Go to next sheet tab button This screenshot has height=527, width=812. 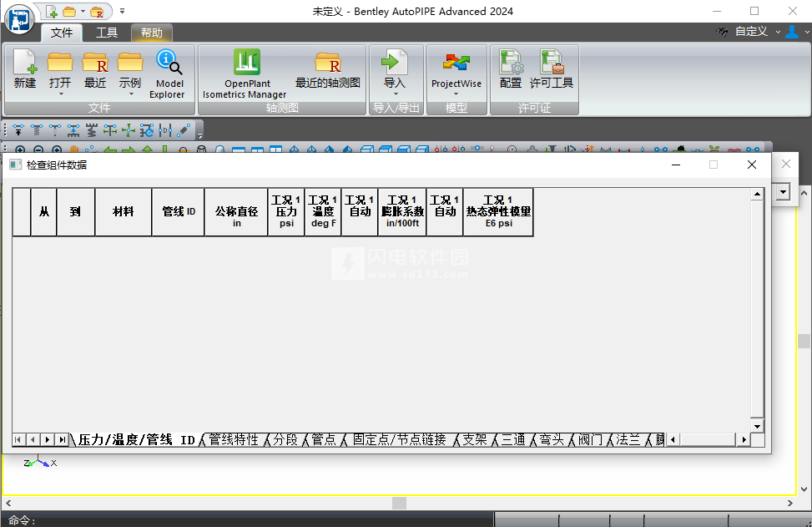[x=47, y=439]
